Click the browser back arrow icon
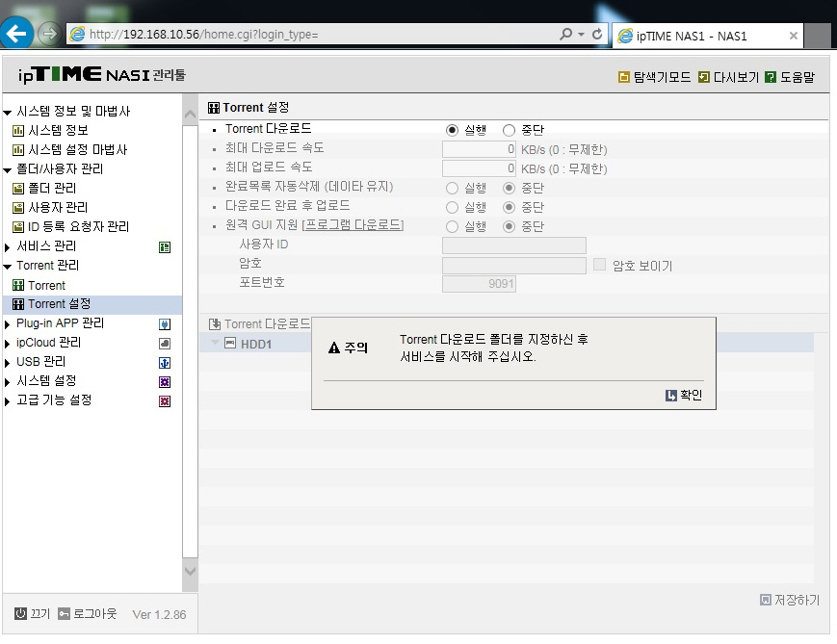The image size is (837, 644). pyautogui.click(x=16, y=34)
